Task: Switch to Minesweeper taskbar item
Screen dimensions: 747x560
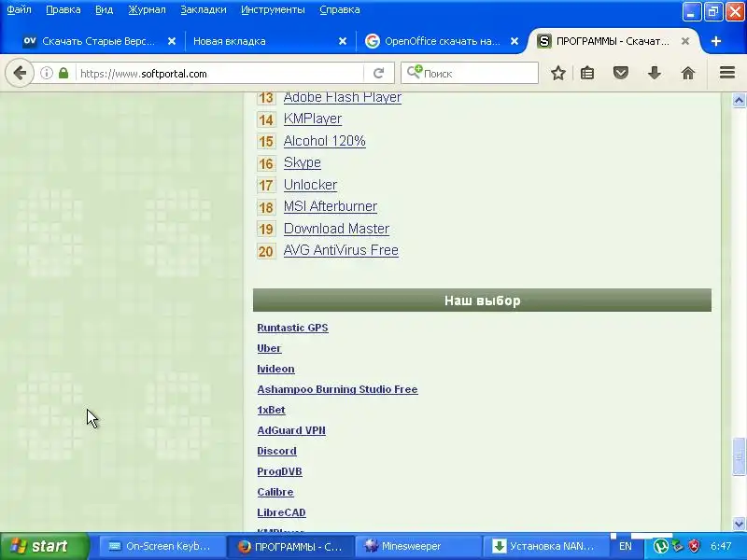Action: [417, 546]
